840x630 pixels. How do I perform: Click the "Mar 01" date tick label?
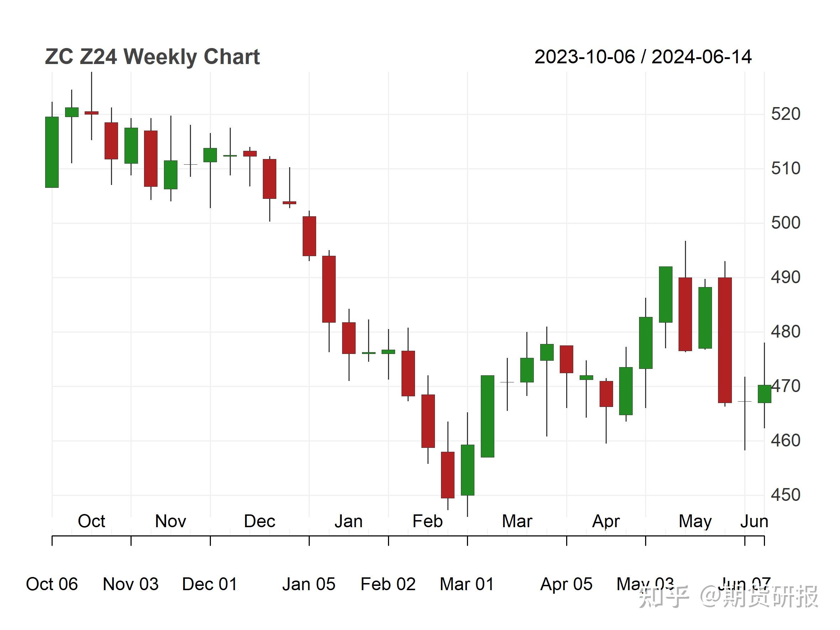(x=467, y=584)
